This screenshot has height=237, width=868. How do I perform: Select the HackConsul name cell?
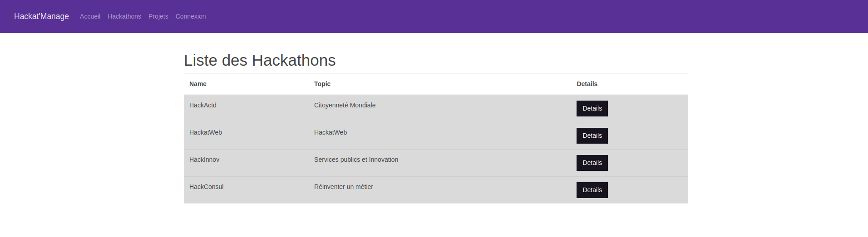[x=207, y=187]
